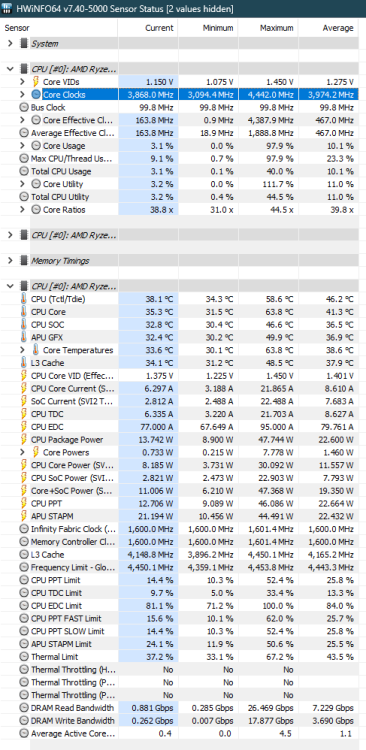Click the CPU (Tctl/Tdie) thermometer icon

[x=24, y=299]
